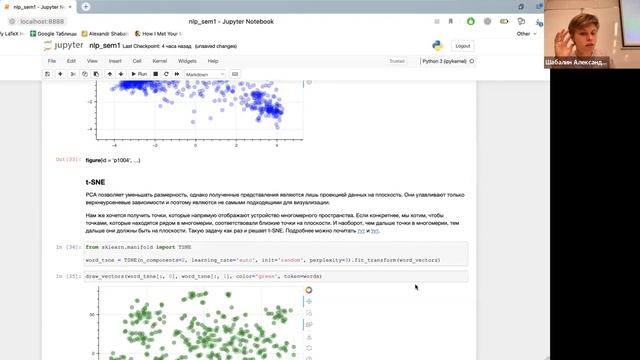This screenshot has width=640, height=360.
Task: Open a new browser tab with plus
Action: tap(86, 7)
